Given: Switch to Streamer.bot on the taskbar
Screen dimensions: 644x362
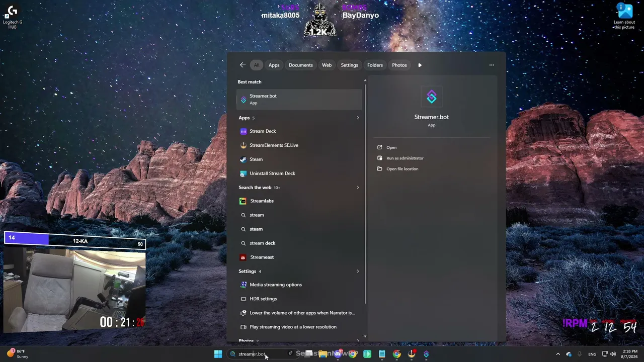Looking at the screenshot, I should click(426, 354).
